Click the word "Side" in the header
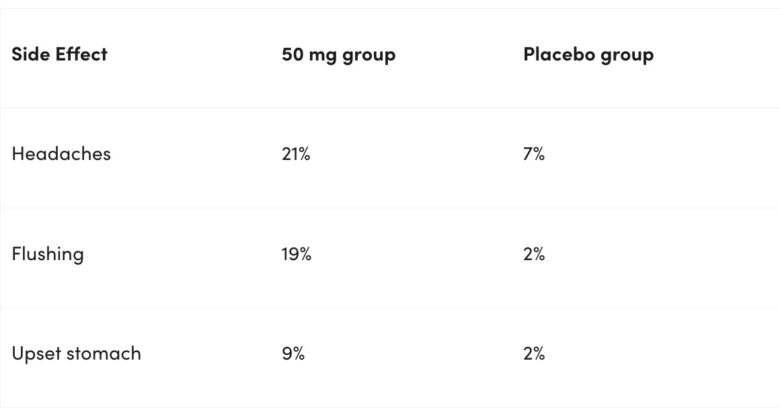 coord(30,54)
